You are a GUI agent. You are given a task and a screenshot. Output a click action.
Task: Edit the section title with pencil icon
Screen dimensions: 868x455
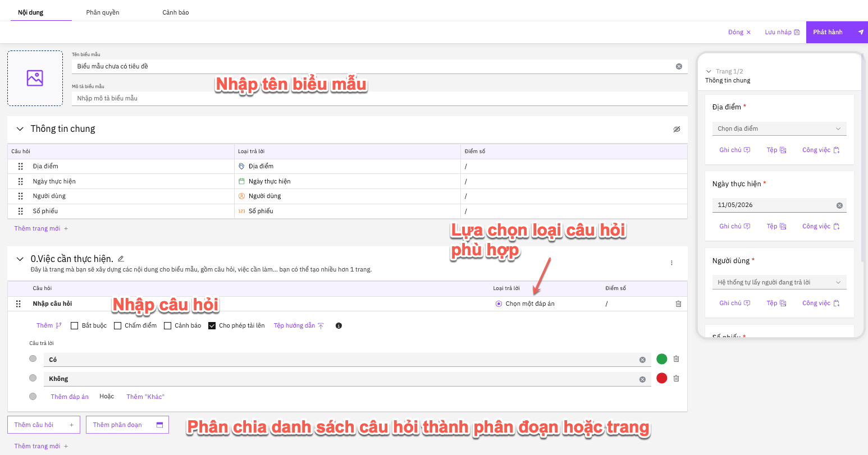pos(121,259)
